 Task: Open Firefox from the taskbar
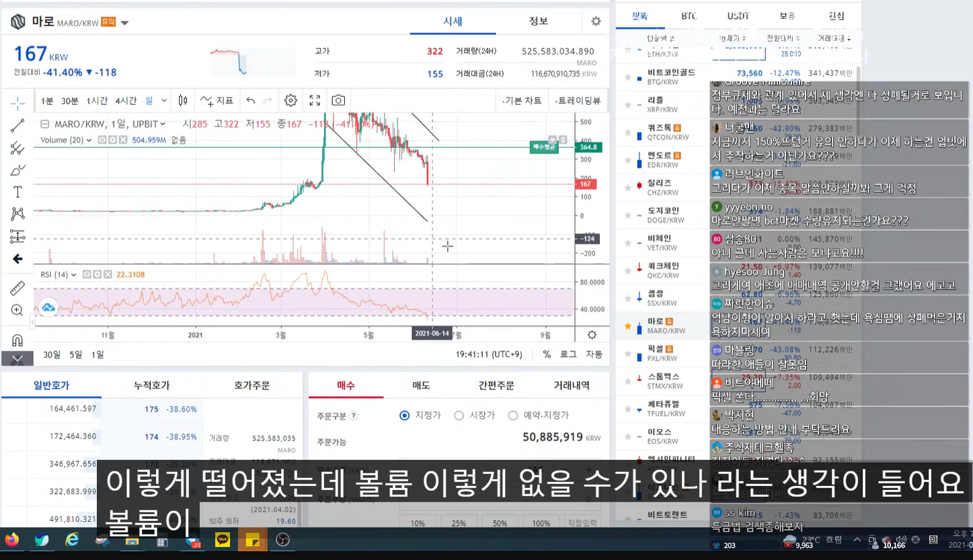click(x=11, y=540)
